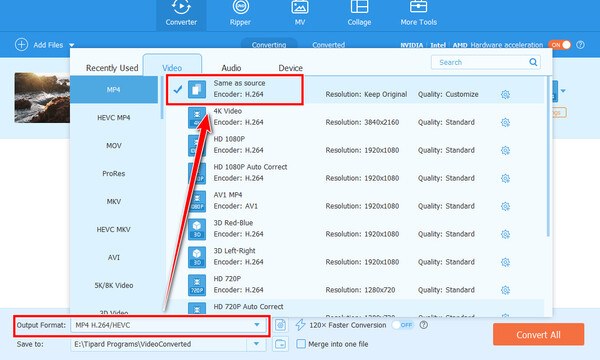600x360 pixels.
Task: Click Resolution: 3840x2160 text
Action: click(362, 122)
